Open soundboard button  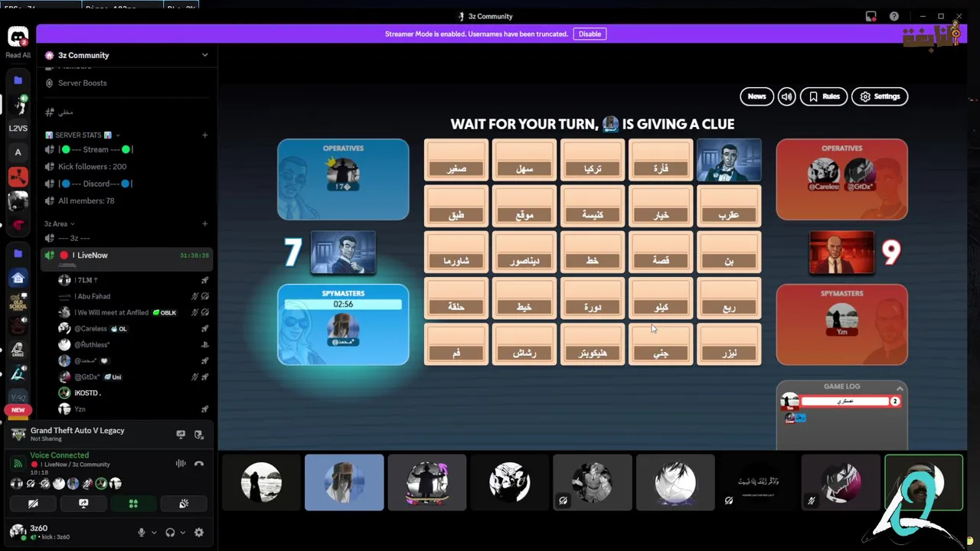[x=184, y=504]
